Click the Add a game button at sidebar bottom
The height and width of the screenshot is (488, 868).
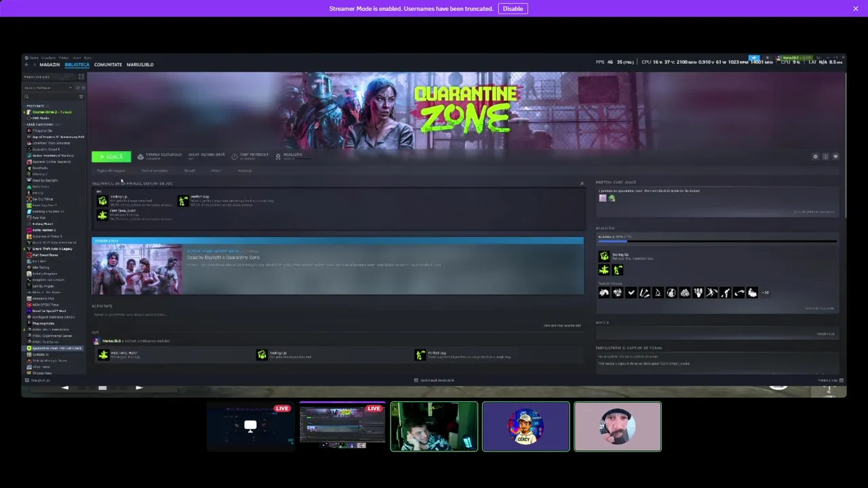(x=39, y=380)
